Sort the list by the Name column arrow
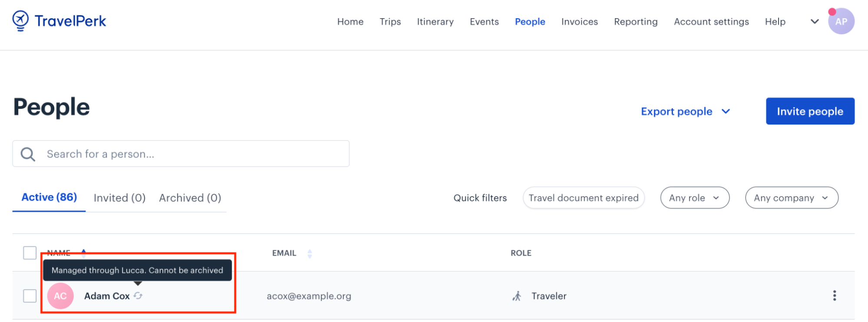Image resolution: width=868 pixels, height=322 pixels. (x=84, y=253)
